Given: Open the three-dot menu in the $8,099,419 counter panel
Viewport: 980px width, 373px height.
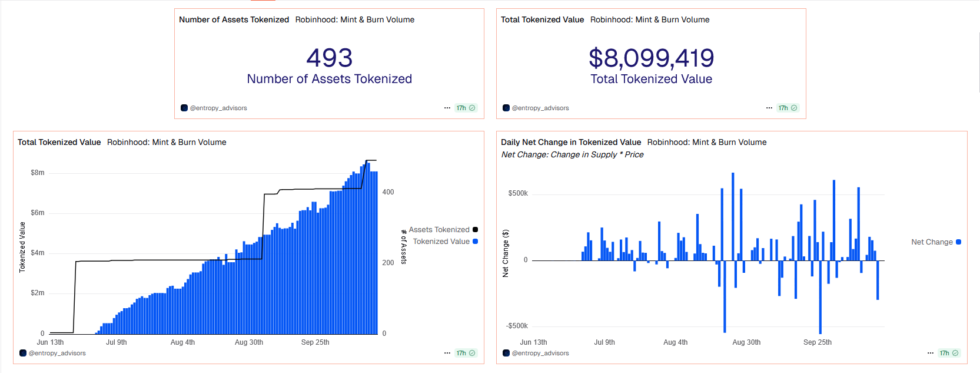Looking at the screenshot, I should 769,108.
